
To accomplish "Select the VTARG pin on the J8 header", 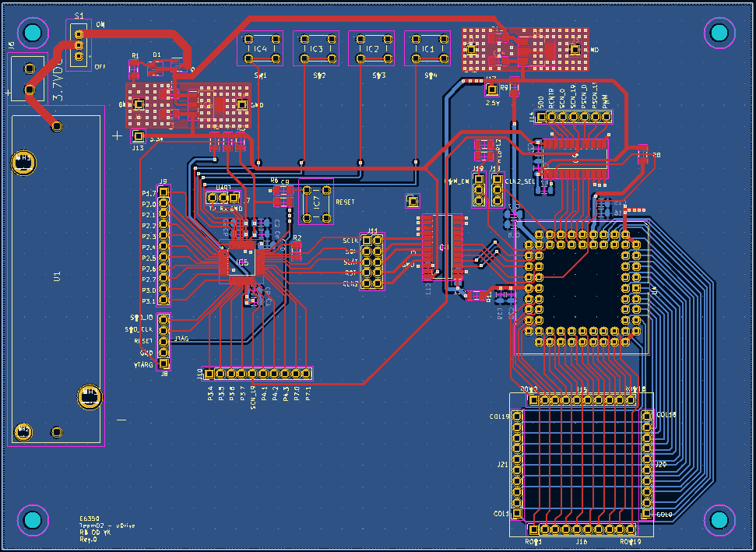I will click(163, 363).
